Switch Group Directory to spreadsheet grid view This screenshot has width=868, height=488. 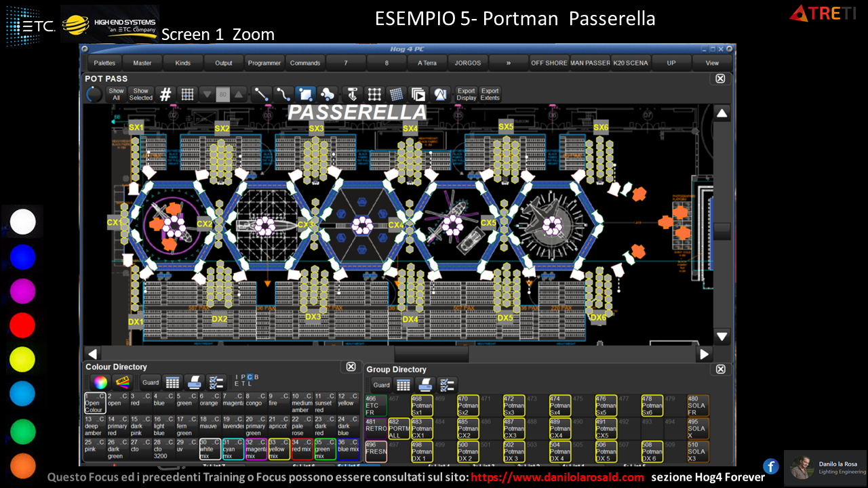(x=403, y=385)
